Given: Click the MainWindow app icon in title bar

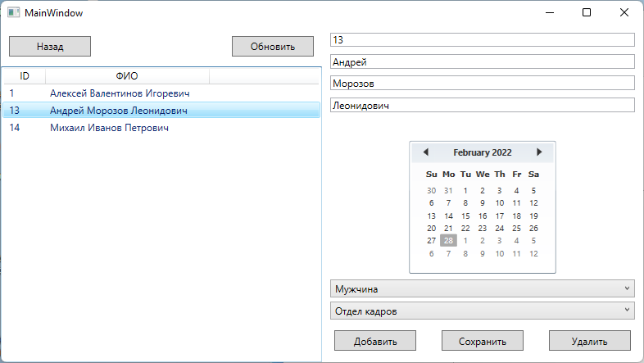Looking at the screenshot, I should pyautogui.click(x=14, y=13).
